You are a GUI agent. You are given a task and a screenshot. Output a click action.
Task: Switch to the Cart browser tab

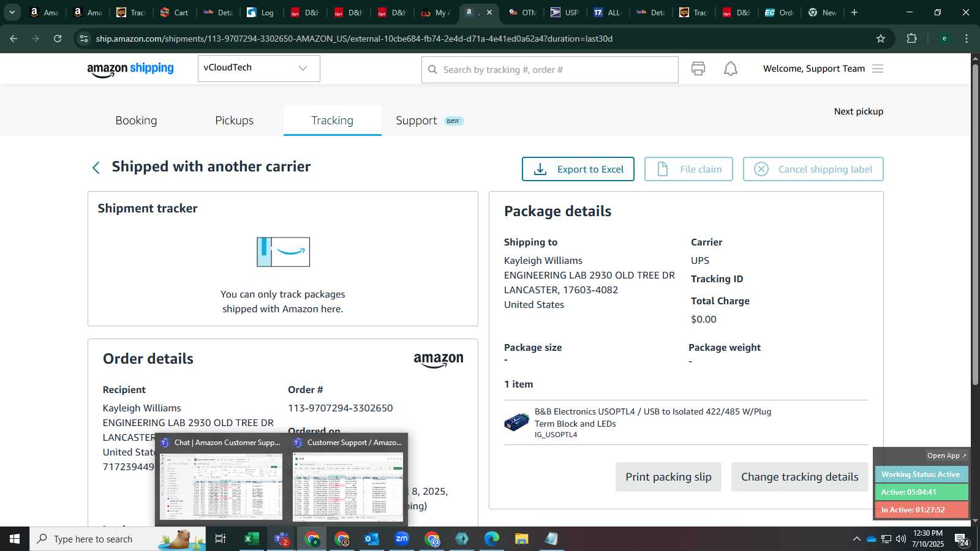[175, 12]
